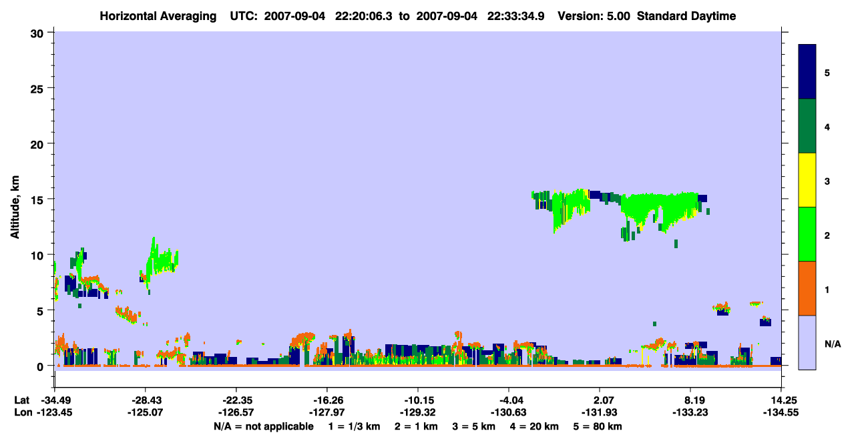Screen dimensions: 868x445
Task: Click legend note '2 = 1 km'
Action: (x=417, y=426)
